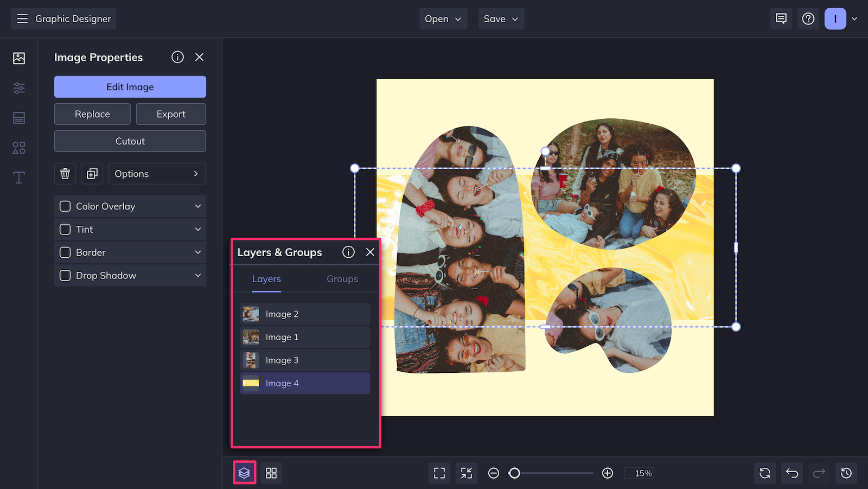Screen dimensions: 868x489
Task: Switch to the Groups tab
Action: tap(342, 279)
